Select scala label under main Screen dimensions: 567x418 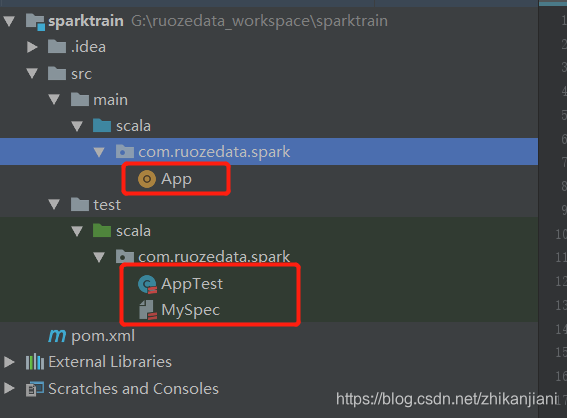tap(133, 126)
